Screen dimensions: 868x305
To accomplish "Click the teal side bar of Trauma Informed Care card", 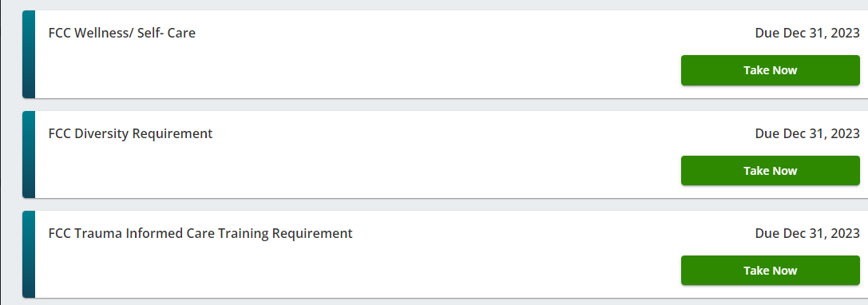I will pyautogui.click(x=29, y=255).
